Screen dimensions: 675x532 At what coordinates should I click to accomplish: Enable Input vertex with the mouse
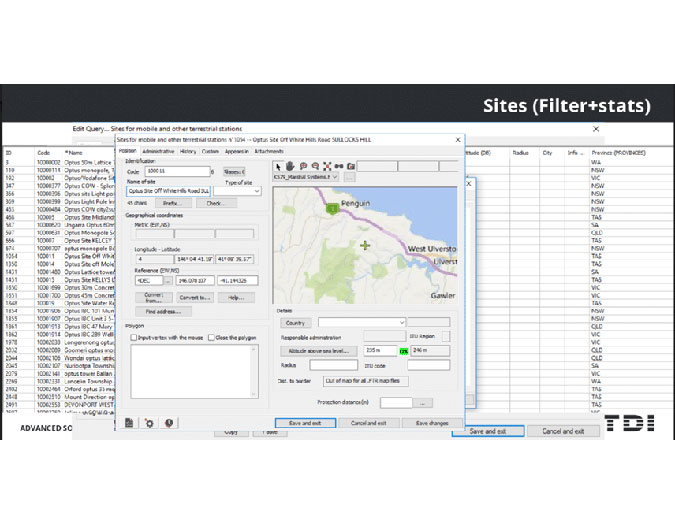134,338
